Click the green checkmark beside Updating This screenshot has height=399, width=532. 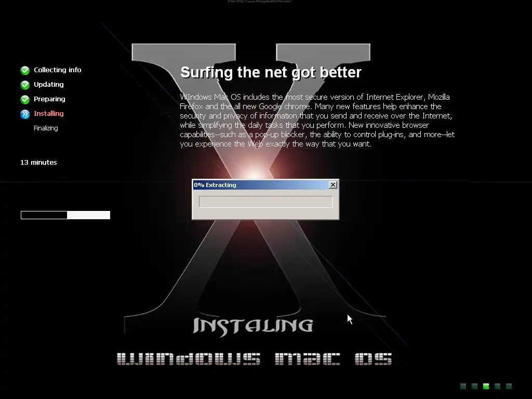pyautogui.click(x=25, y=85)
